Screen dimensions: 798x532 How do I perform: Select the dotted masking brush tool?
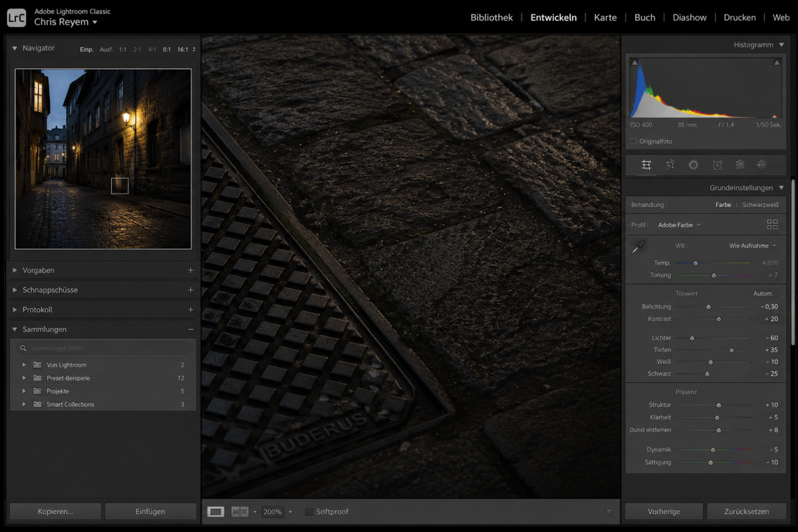click(x=739, y=165)
